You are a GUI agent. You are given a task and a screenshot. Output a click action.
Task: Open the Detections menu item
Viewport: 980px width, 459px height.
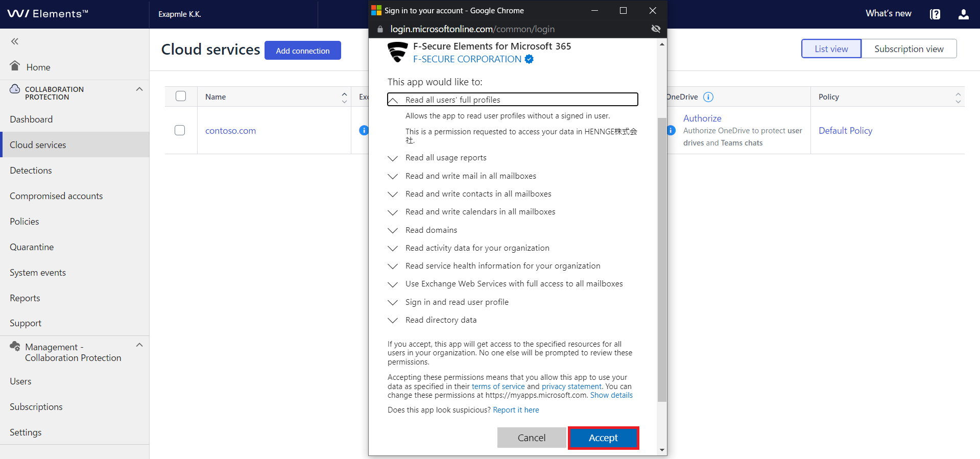tap(31, 171)
